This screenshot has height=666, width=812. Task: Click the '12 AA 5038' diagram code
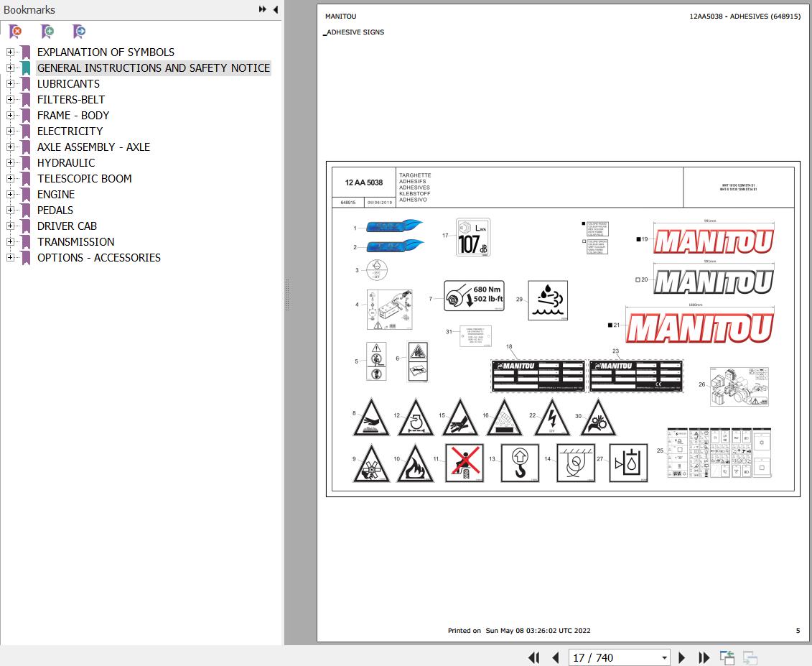click(x=363, y=182)
